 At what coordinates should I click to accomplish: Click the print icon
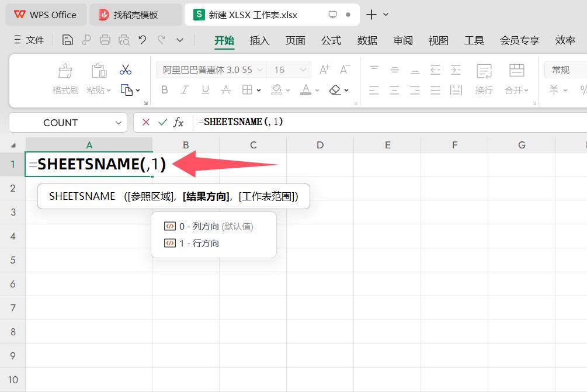105,40
